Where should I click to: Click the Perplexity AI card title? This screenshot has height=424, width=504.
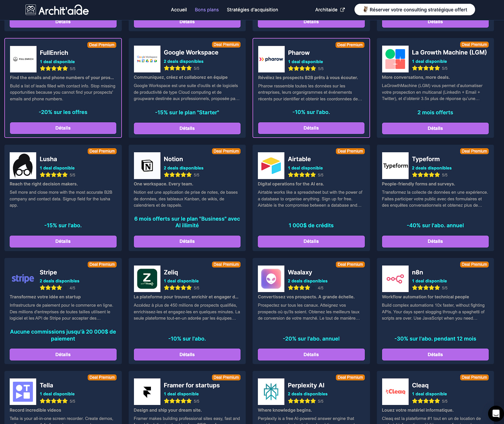[306, 385]
